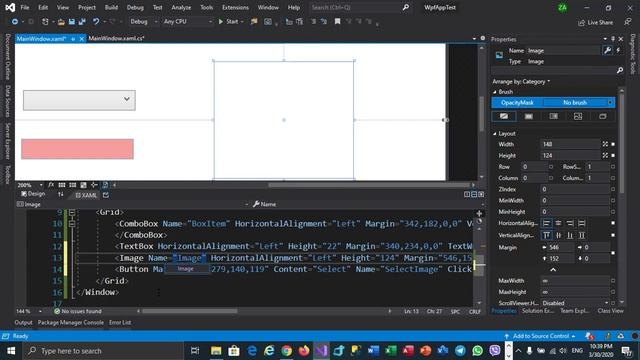The width and height of the screenshot is (640, 360).
Task: Click the Properties search magnifier icon
Action: (620, 70)
